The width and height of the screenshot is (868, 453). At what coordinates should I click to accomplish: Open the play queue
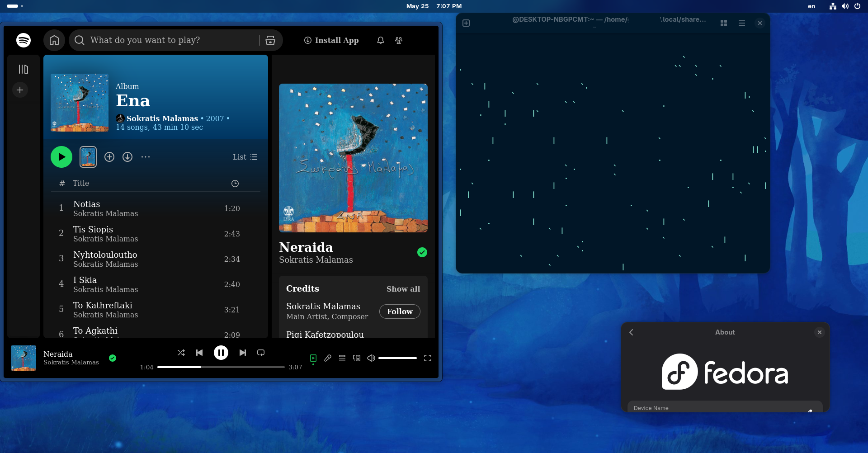click(342, 358)
